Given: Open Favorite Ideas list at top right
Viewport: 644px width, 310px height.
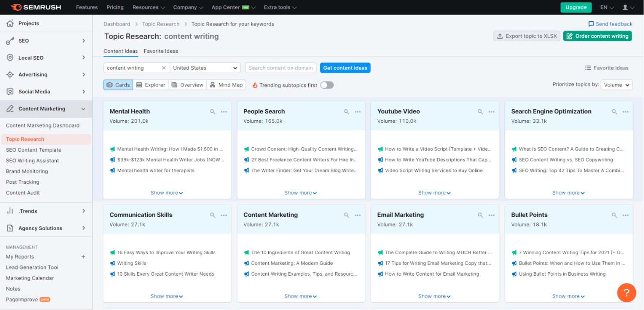Looking at the screenshot, I should [607, 68].
